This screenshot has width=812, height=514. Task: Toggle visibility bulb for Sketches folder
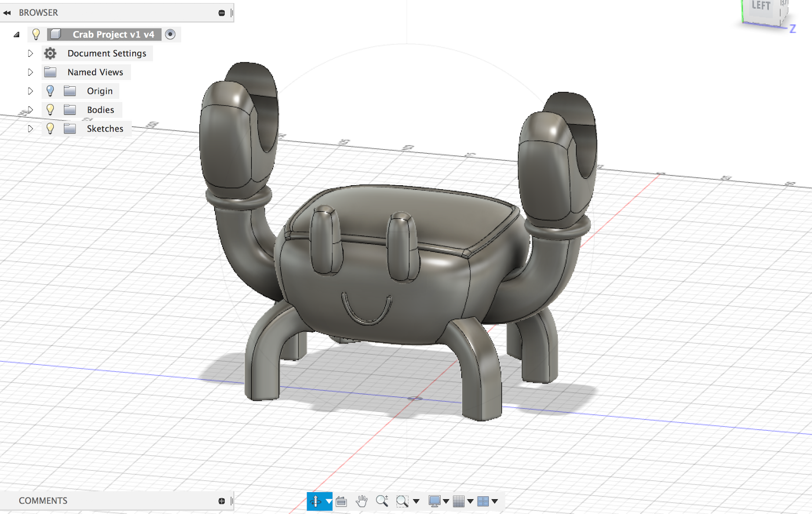(x=50, y=129)
